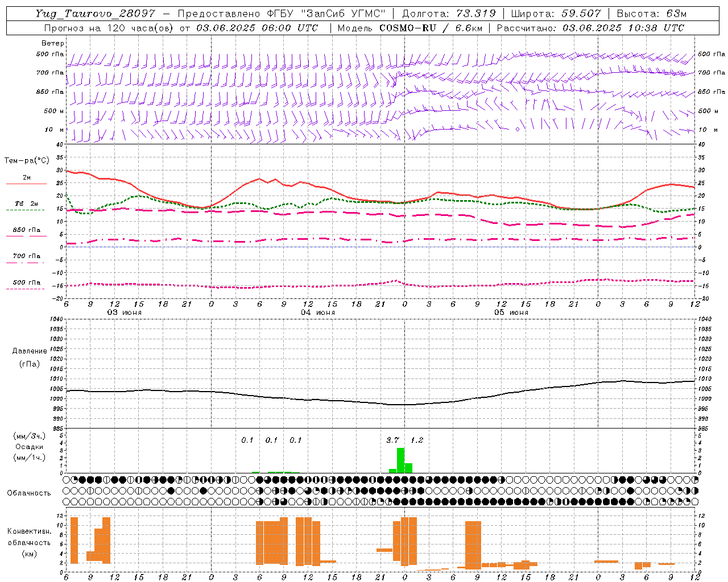Click the elevation label 'Высота: 63м'

(652, 14)
